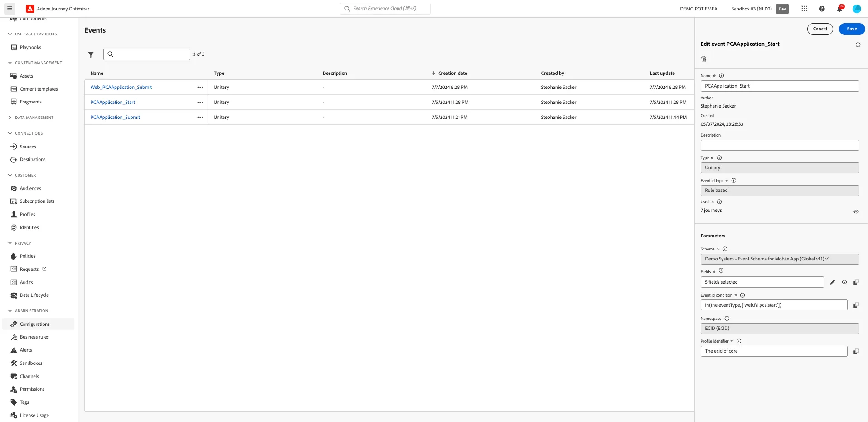Open more actions for PCAApplication_Start row
Viewport: 868px width, 422px height.
200,102
